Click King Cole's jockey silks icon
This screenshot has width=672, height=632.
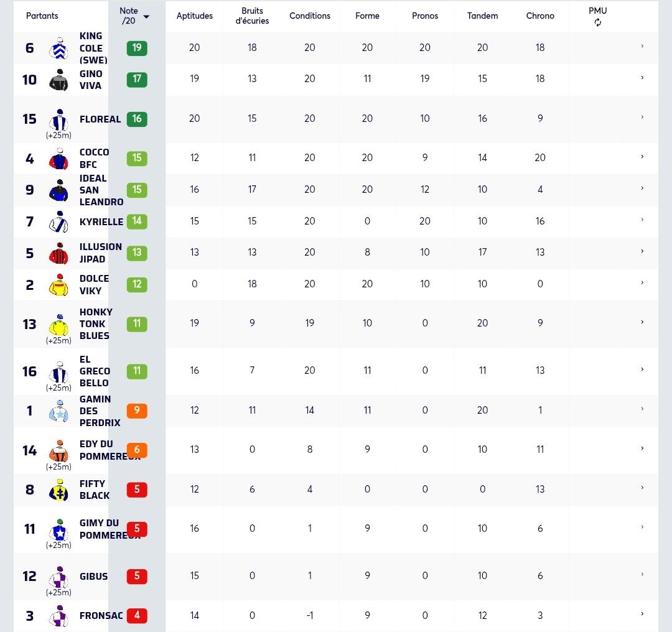(x=59, y=48)
